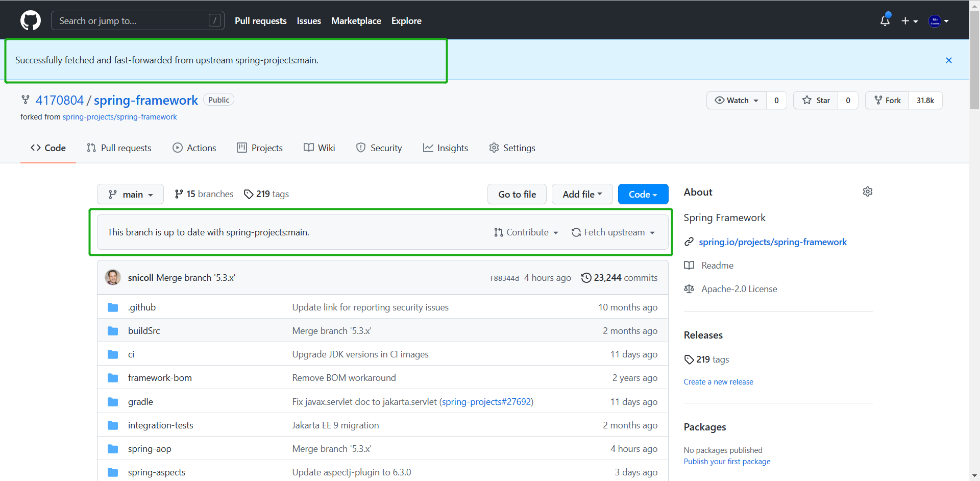Open the ci folder icon
Image resolution: width=980 pixels, height=481 pixels.
click(x=113, y=354)
